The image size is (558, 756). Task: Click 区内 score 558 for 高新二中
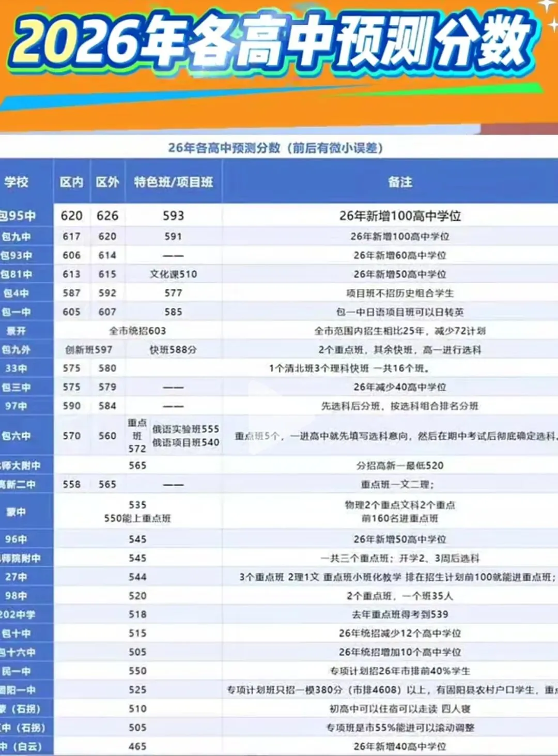tap(71, 485)
